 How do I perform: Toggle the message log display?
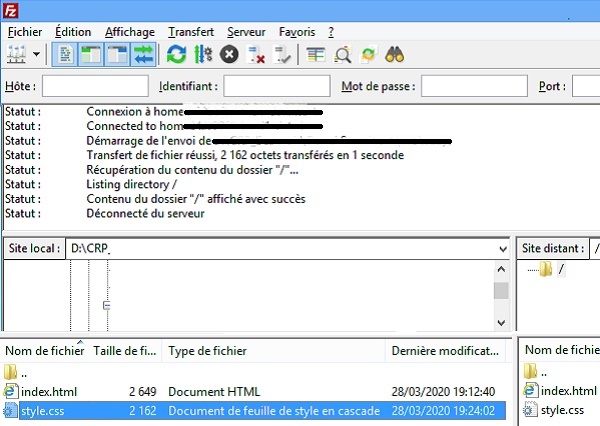(x=64, y=54)
